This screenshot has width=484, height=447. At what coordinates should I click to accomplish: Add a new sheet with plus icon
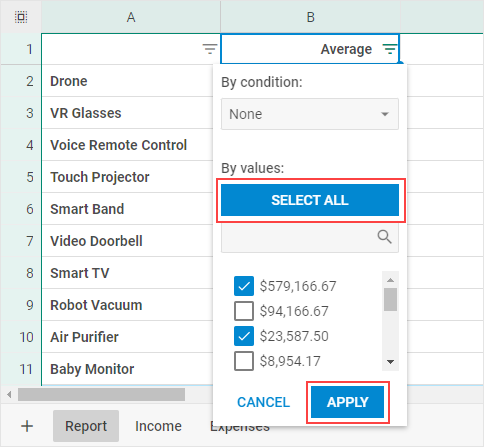point(27,426)
